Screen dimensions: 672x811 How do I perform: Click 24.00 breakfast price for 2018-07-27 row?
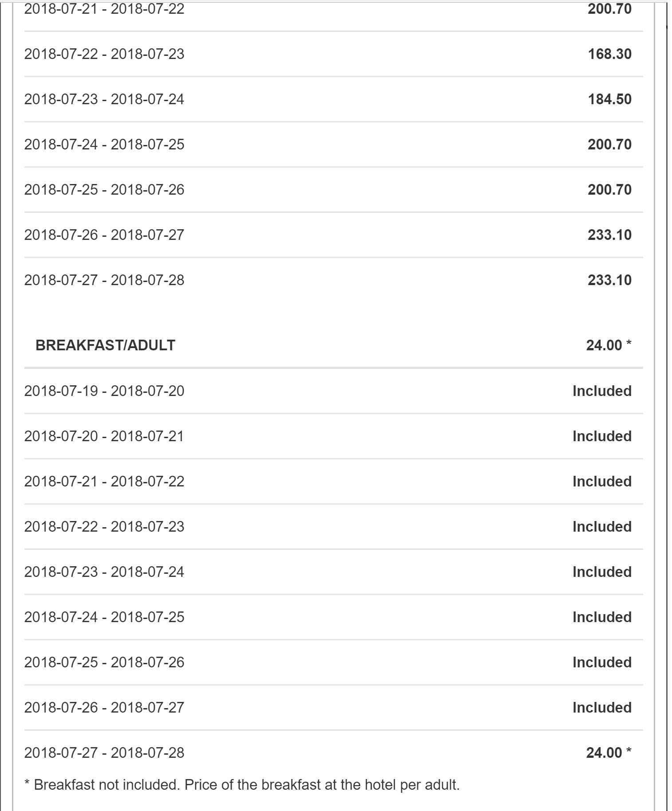[x=604, y=753]
